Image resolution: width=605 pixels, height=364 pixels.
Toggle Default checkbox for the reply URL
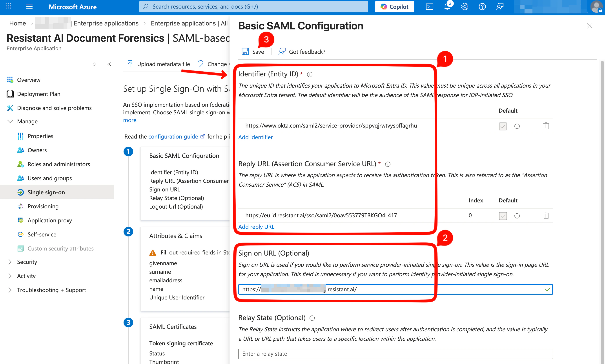click(503, 216)
